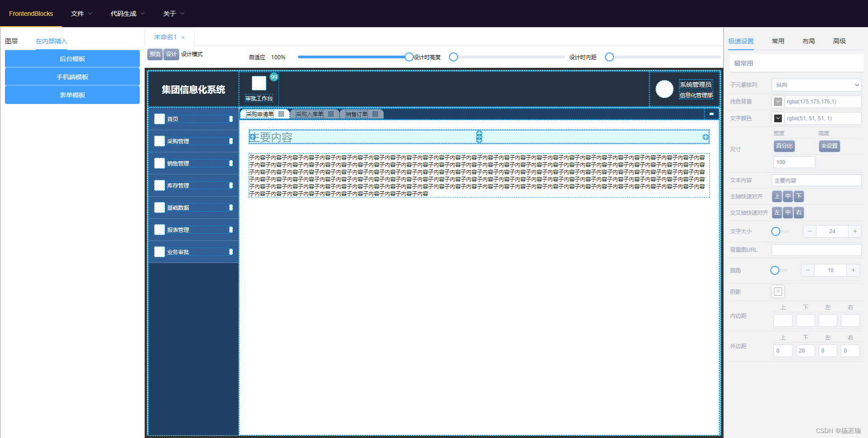Screen dimensions: 868x438
Task: Increase 文字大小 with the plus button
Action: (x=855, y=231)
